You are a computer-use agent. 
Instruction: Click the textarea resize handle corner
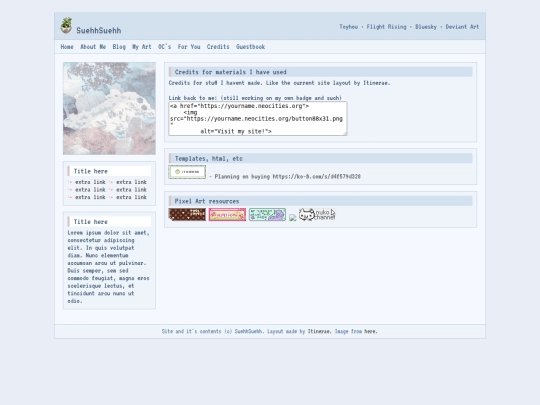[345, 133]
